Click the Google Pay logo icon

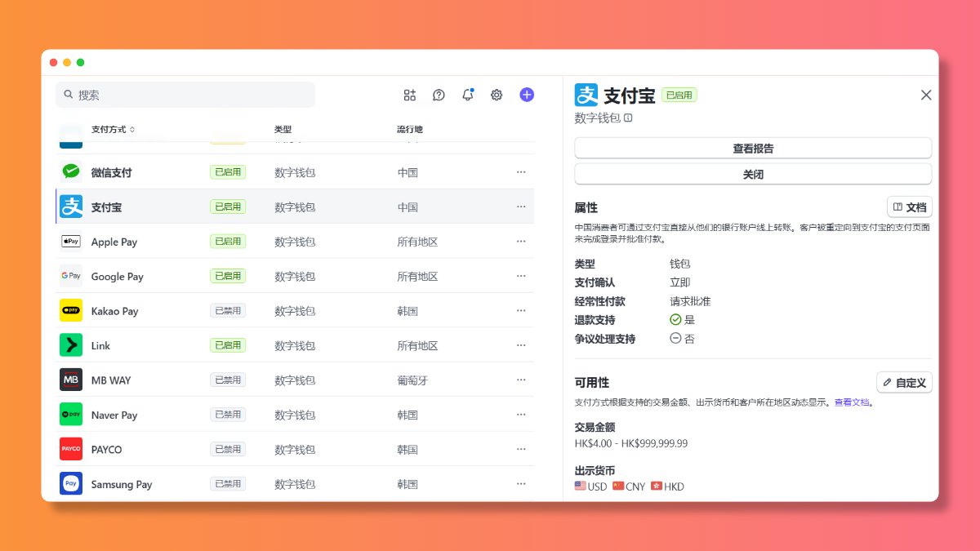pos(71,276)
